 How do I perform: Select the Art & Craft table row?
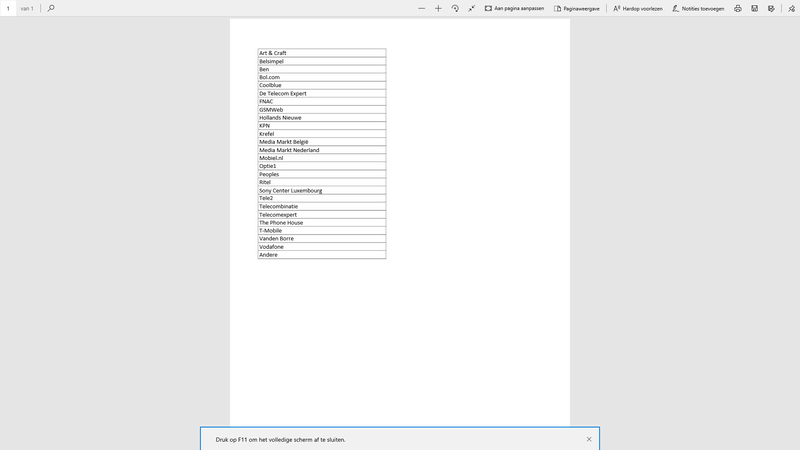pyautogui.click(x=321, y=53)
